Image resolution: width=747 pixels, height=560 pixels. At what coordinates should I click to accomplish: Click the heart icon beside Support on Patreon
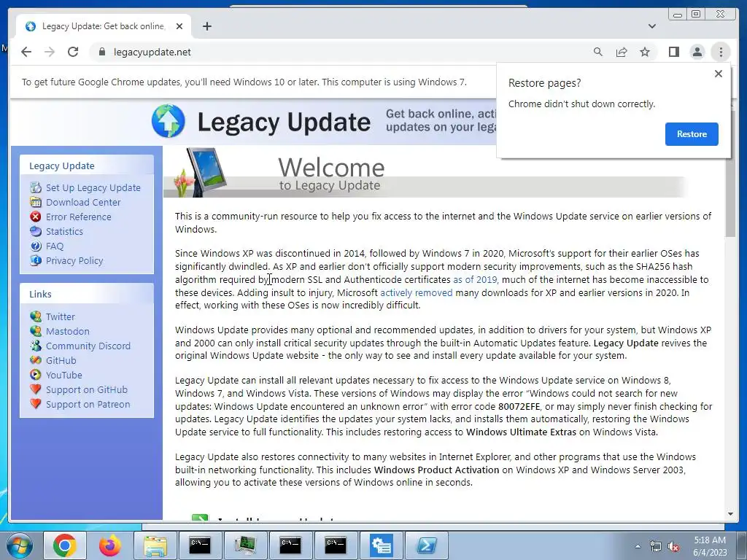[36, 404]
